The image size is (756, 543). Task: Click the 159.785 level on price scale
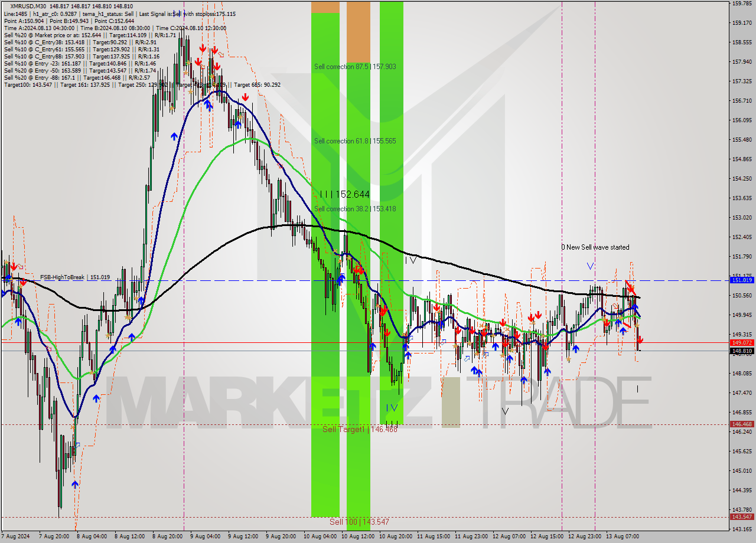coord(742,4)
